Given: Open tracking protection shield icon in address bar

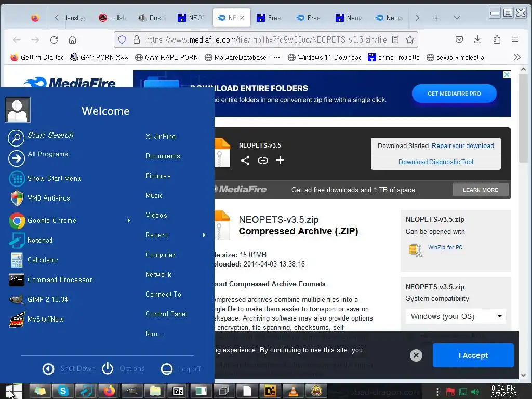Looking at the screenshot, I should click(122, 39).
